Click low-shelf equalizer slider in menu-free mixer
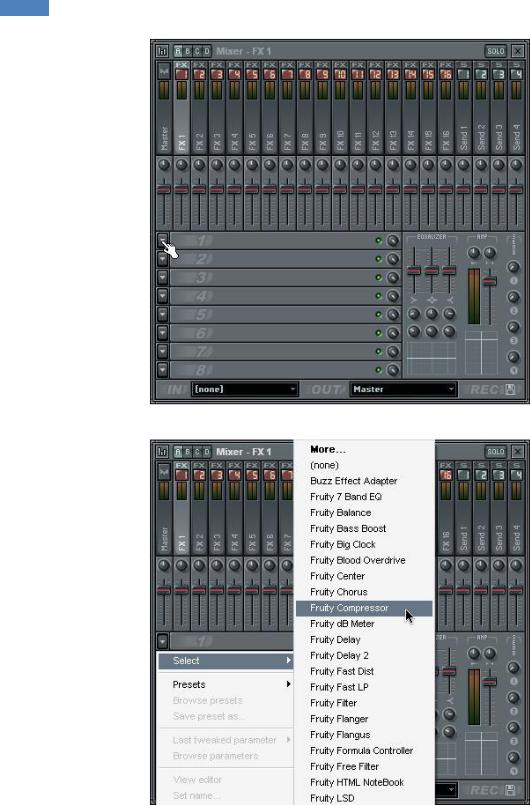Viewport: 530px width, 805px height. pos(413,271)
